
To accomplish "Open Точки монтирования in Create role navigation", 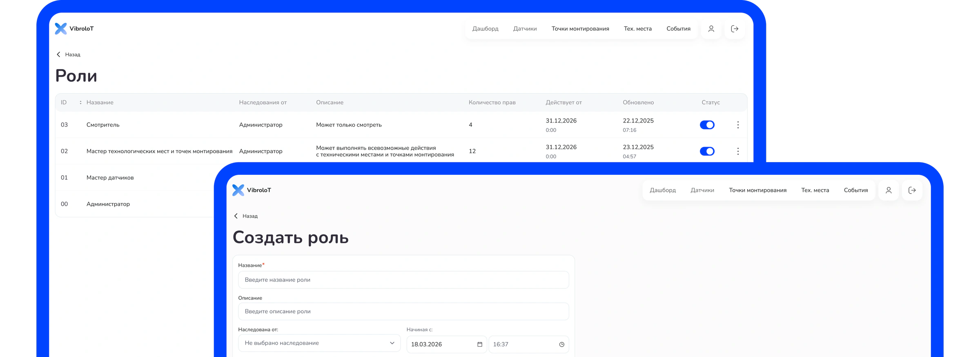I will tap(757, 190).
